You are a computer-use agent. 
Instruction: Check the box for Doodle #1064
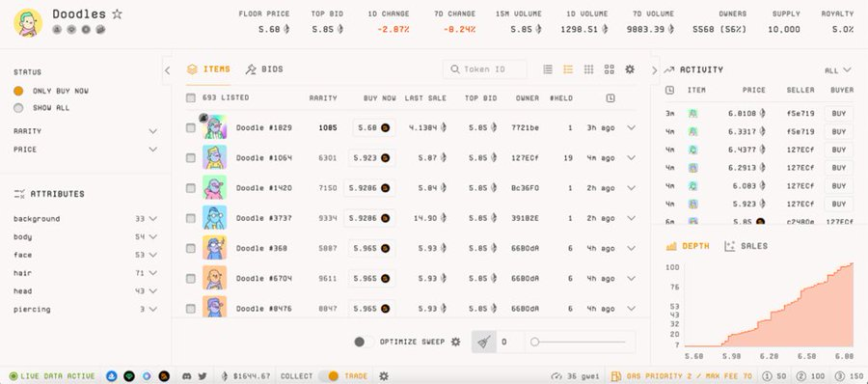pos(191,158)
